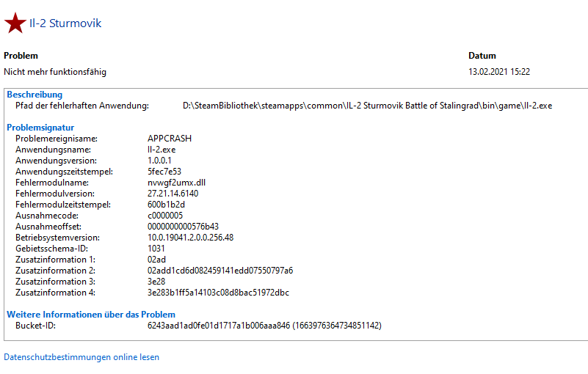Click the faulting application path Il-2.exe
Screen dimensions: 588x374
pyautogui.click(x=368, y=106)
